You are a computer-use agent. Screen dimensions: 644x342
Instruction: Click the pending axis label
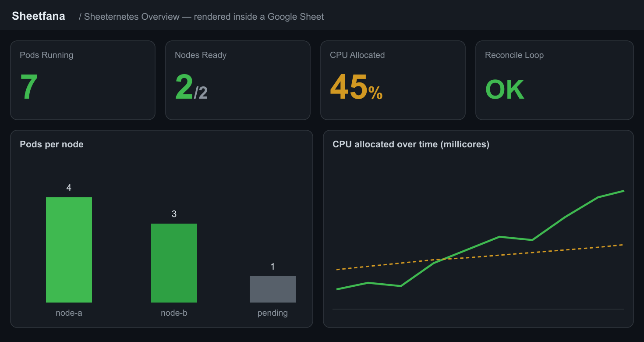(x=272, y=313)
